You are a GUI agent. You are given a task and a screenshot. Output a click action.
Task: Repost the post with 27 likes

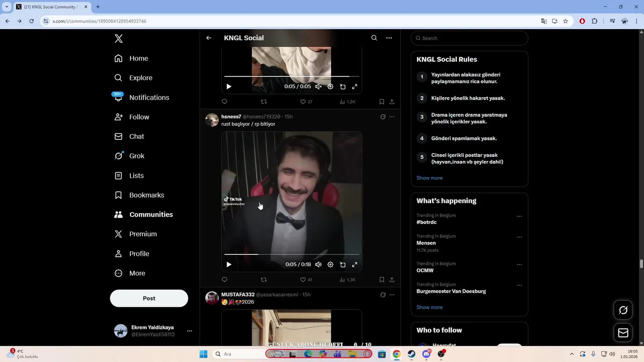click(x=264, y=102)
